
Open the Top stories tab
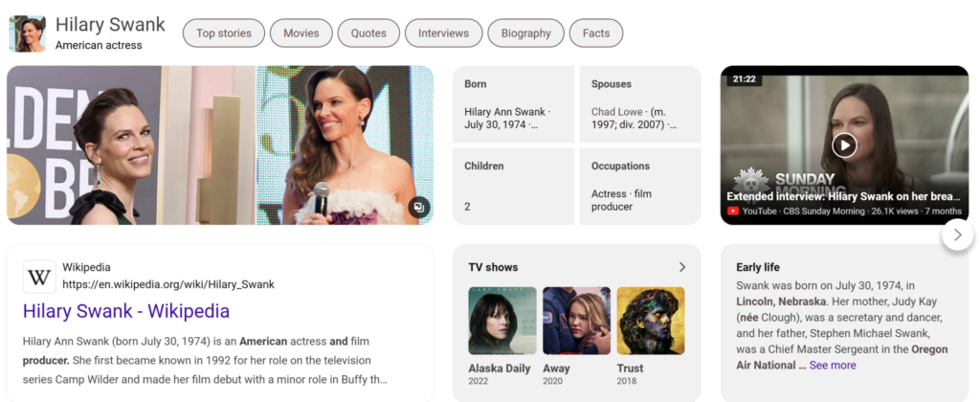224,33
